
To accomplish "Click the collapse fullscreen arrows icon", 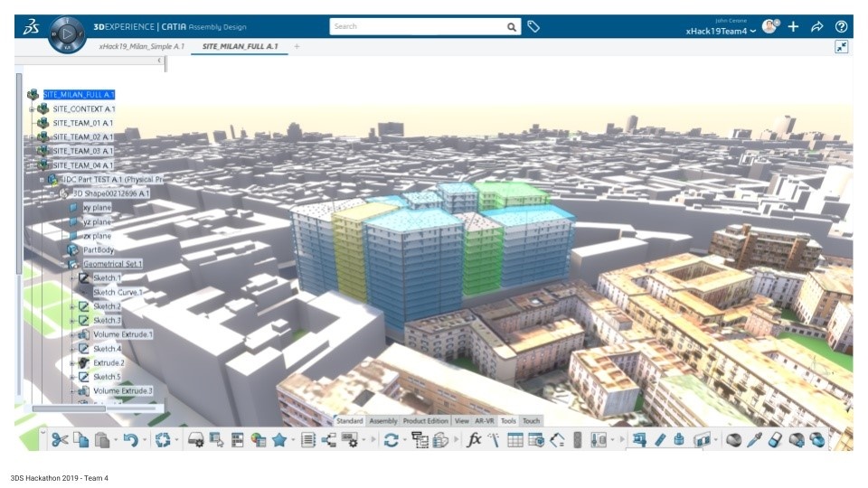I will 842,47.
